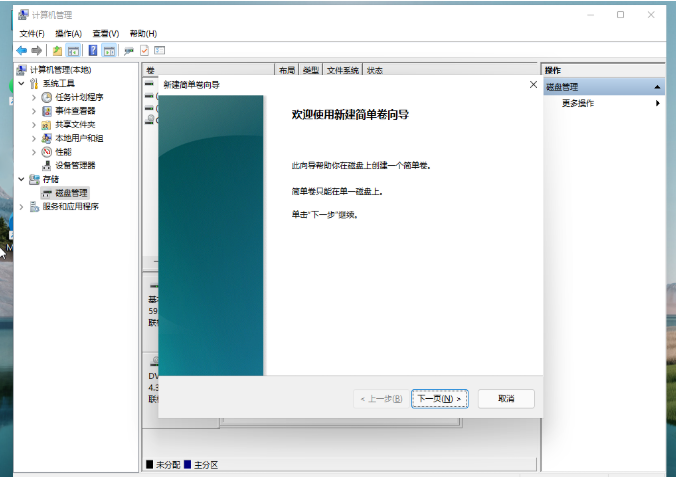Select the Performance (性能) icon

pyautogui.click(x=47, y=152)
